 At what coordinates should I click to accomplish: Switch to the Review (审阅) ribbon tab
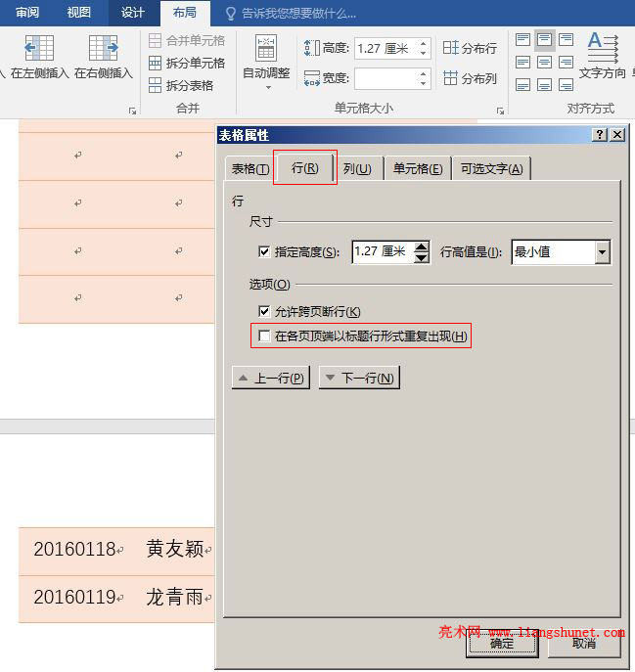point(27,13)
